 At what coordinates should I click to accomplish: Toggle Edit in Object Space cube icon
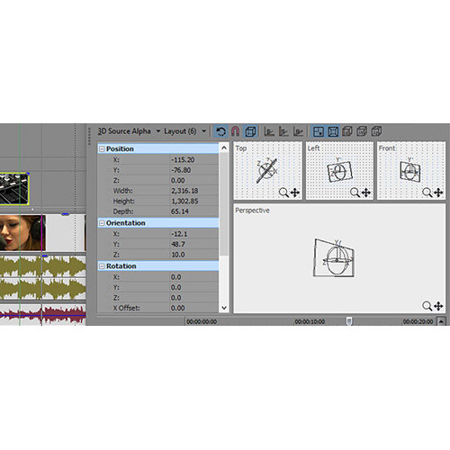250,131
